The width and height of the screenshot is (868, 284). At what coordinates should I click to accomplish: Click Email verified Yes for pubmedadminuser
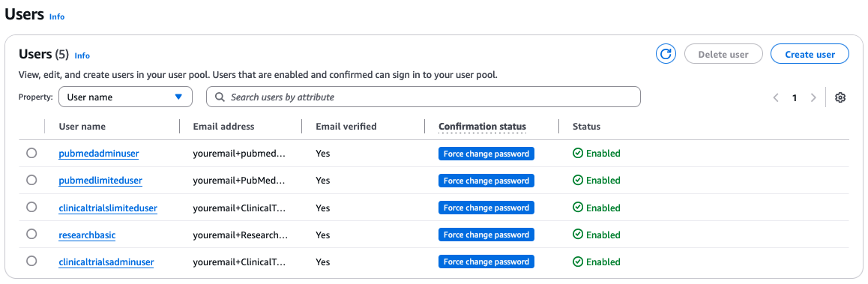pos(323,154)
